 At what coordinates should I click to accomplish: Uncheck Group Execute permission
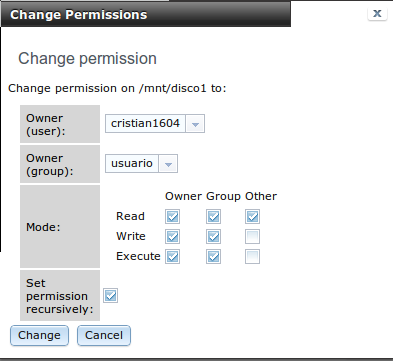213,257
